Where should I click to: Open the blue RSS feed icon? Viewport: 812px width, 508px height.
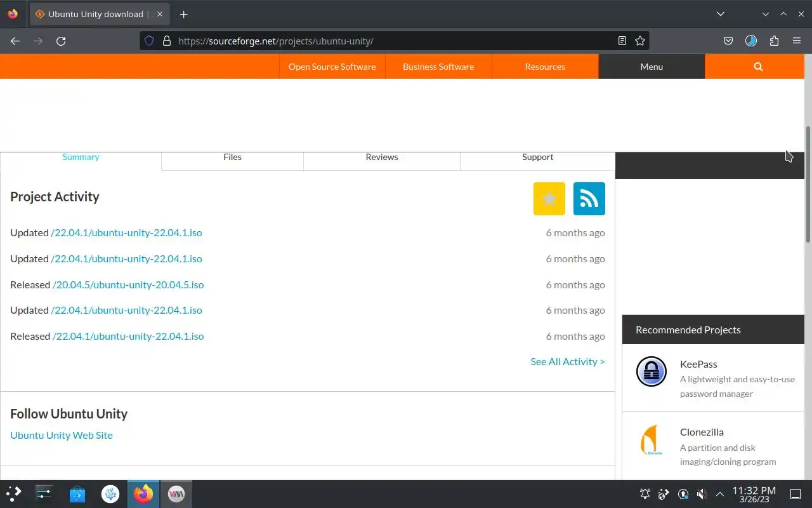(x=589, y=199)
